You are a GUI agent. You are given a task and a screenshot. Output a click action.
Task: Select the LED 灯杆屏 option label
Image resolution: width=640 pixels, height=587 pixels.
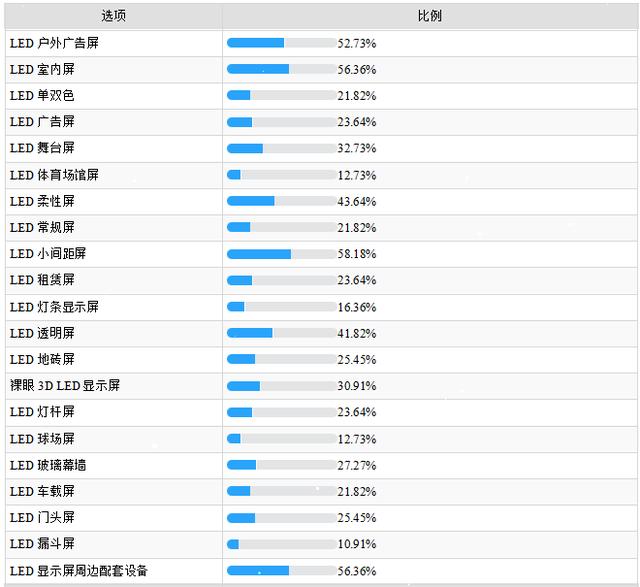pyautogui.click(x=42, y=412)
